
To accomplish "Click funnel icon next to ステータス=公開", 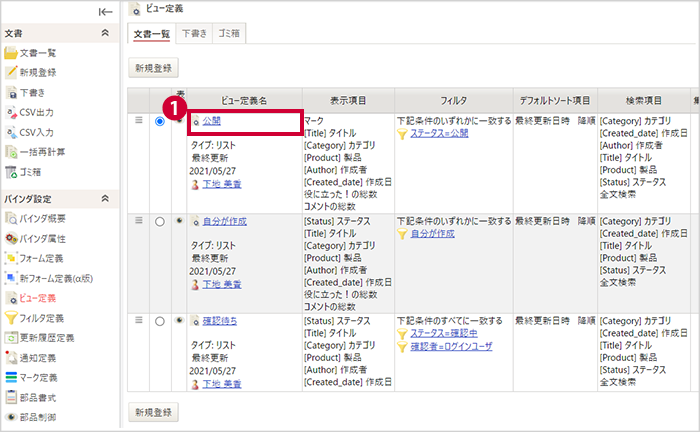I will point(402,133).
